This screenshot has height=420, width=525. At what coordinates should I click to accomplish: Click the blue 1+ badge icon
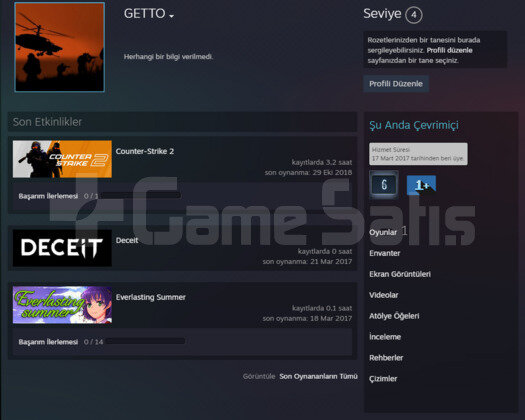[x=421, y=185]
